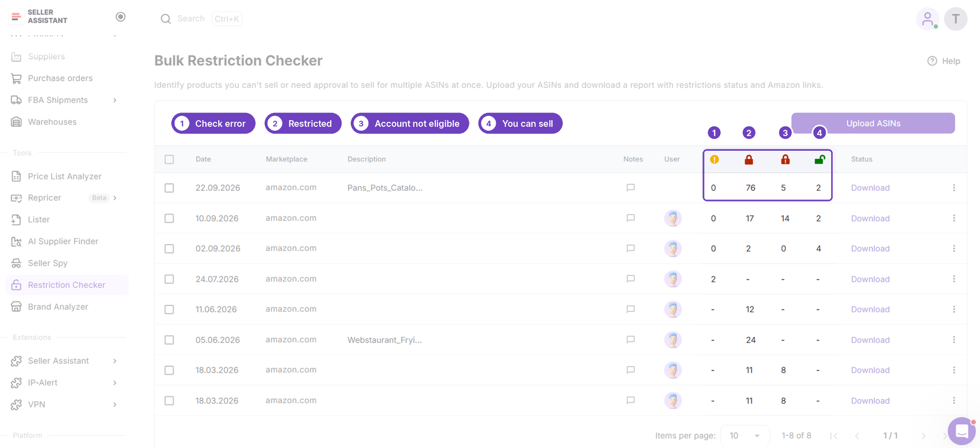Expand VPN extension chevron
This screenshot has width=980, height=448.
115,404
